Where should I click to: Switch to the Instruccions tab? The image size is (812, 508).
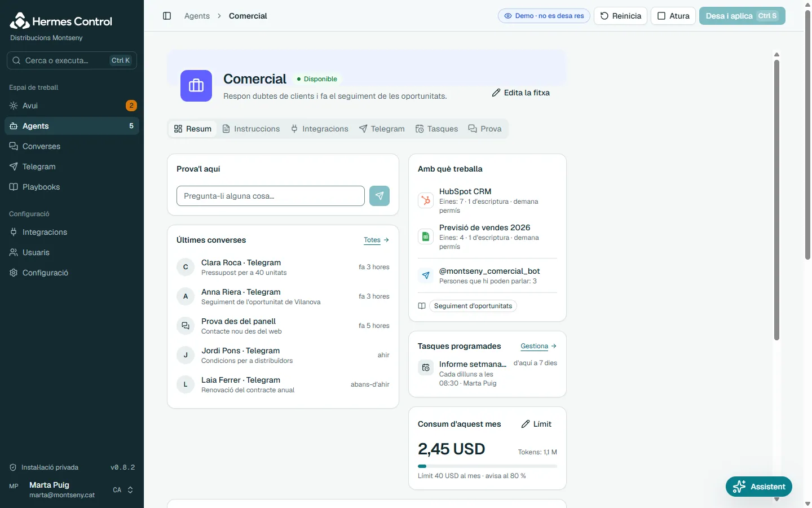pyautogui.click(x=251, y=129)
